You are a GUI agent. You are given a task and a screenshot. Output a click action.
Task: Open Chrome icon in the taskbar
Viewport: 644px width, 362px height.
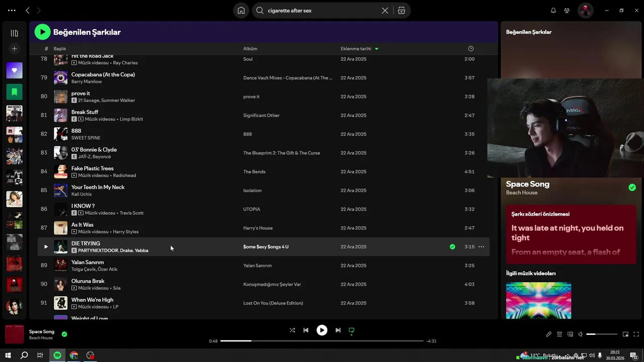coord(74,355)
